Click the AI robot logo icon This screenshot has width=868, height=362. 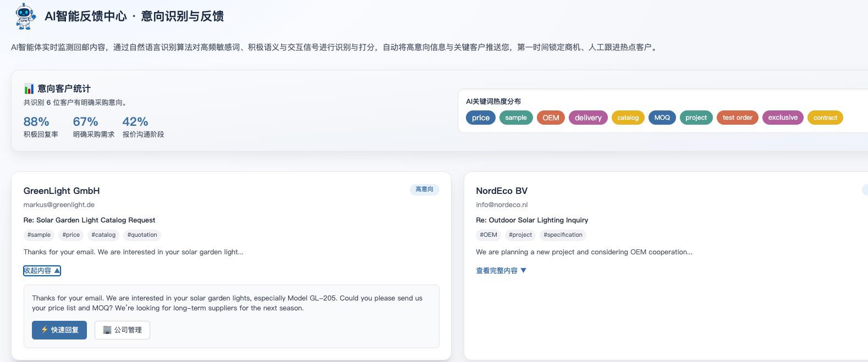(24, 16)
